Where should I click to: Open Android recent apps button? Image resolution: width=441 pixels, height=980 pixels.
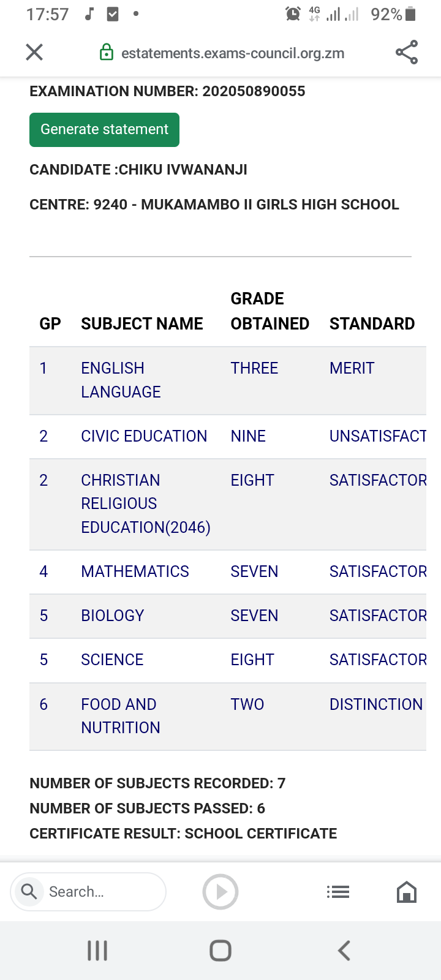pos(97,951)
